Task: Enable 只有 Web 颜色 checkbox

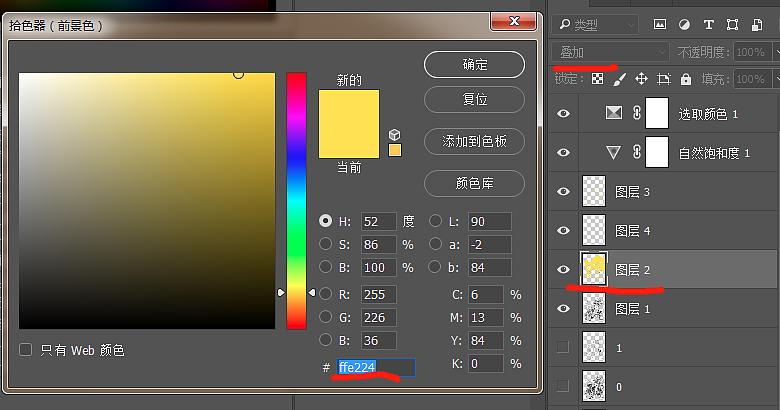Action: click(25, 349)
